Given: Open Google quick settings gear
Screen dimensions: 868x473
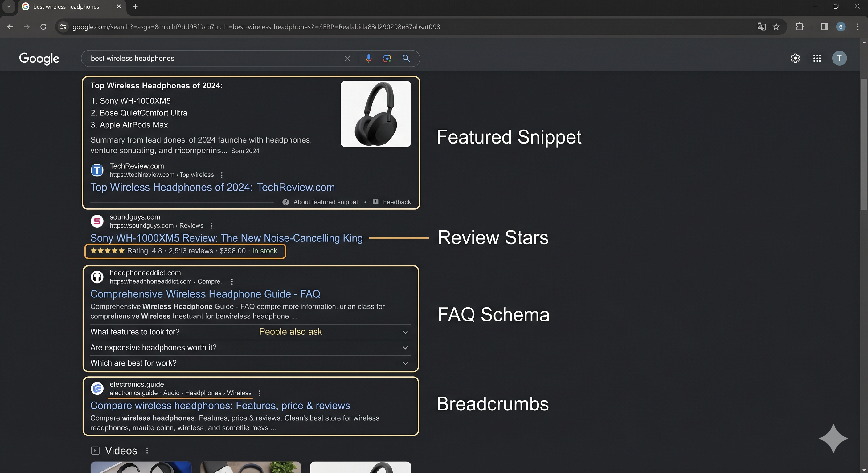Looking at the screenshot, I should tap(795, 58).
